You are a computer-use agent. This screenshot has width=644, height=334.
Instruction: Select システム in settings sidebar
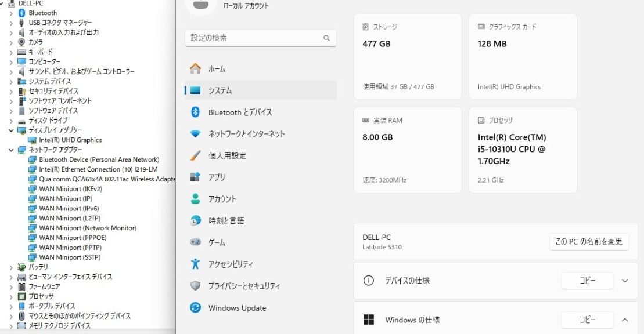click(261, 90)
